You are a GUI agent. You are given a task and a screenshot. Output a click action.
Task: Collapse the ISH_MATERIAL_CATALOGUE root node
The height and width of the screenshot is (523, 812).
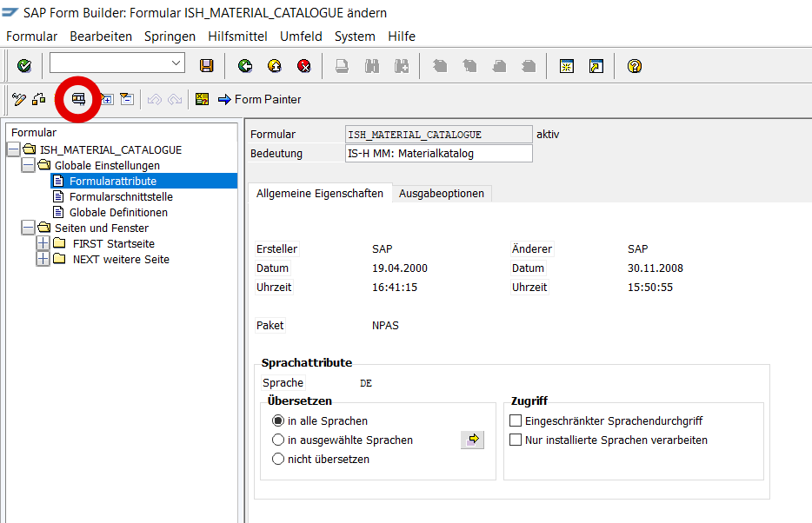pos(13,149)
